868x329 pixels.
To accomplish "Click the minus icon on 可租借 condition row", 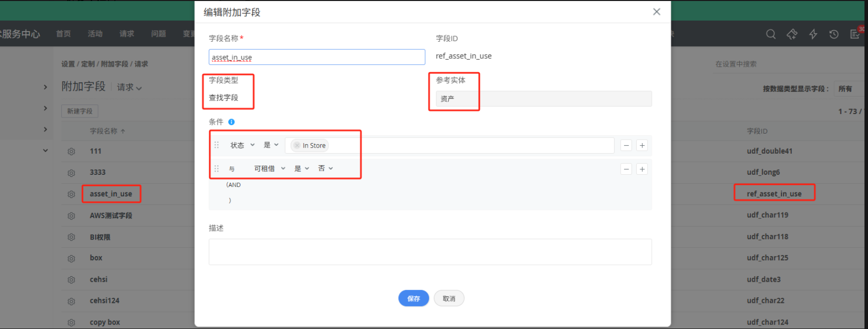I will (x=626, y=169).
